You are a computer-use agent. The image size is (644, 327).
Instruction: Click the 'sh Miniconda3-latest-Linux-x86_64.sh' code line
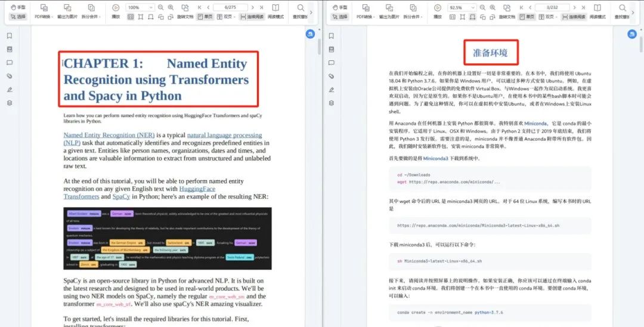pyautogui.click(x=439, y=261)
